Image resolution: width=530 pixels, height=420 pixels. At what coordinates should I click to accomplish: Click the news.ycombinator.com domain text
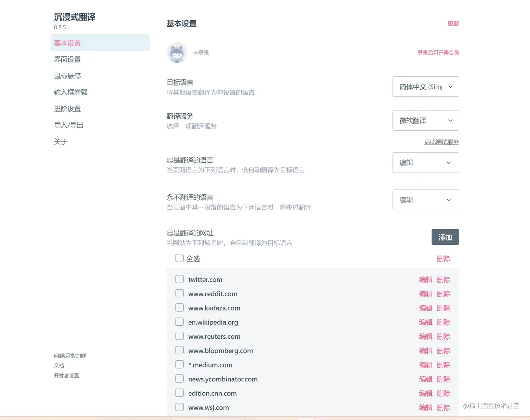click(x=223, y=379)
